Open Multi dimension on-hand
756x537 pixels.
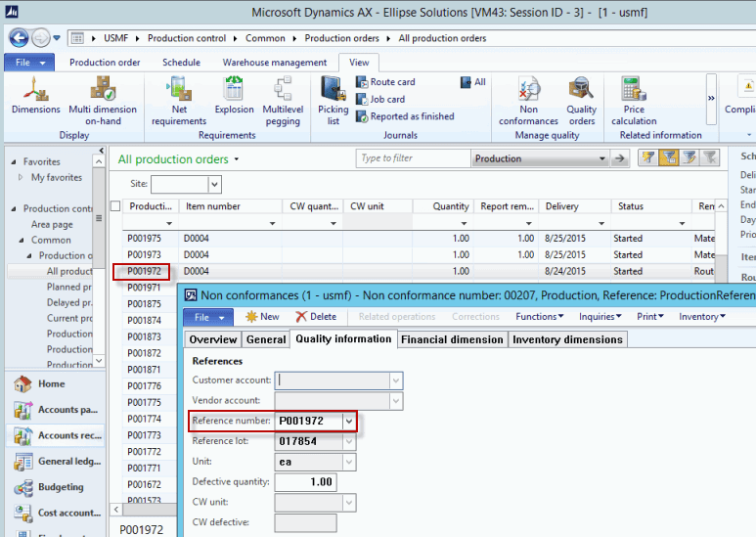103,101
